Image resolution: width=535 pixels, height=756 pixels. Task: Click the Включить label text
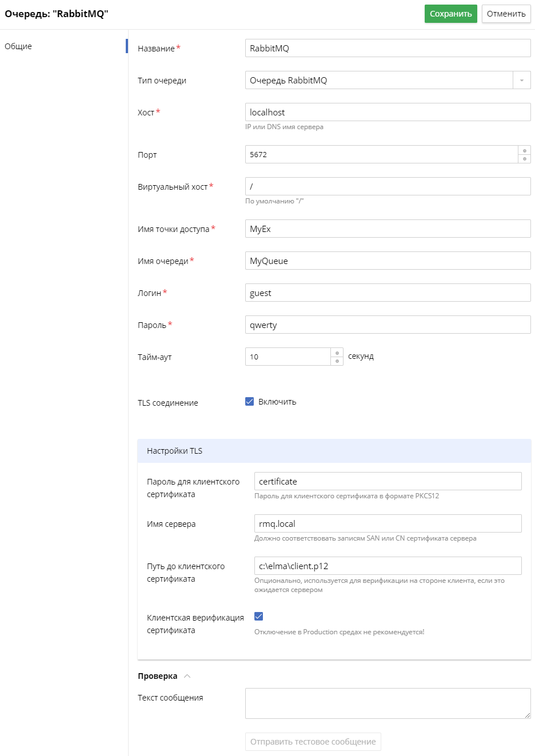pyautogui.click(x=277, y=402)
